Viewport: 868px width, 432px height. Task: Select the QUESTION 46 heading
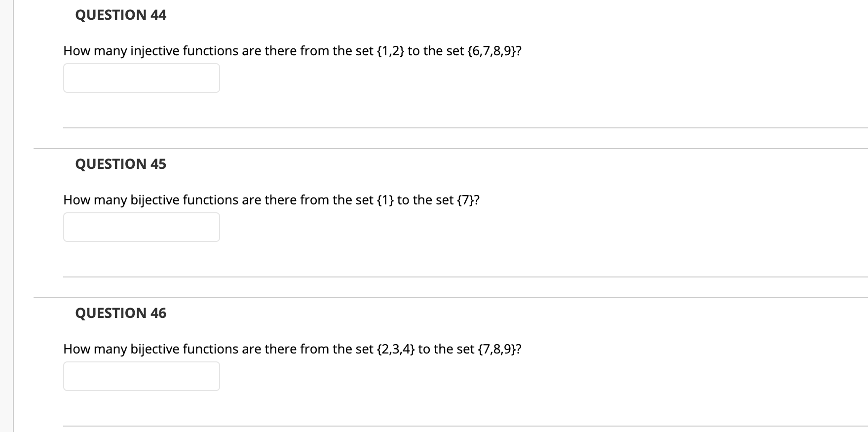(x=120, y=313)
